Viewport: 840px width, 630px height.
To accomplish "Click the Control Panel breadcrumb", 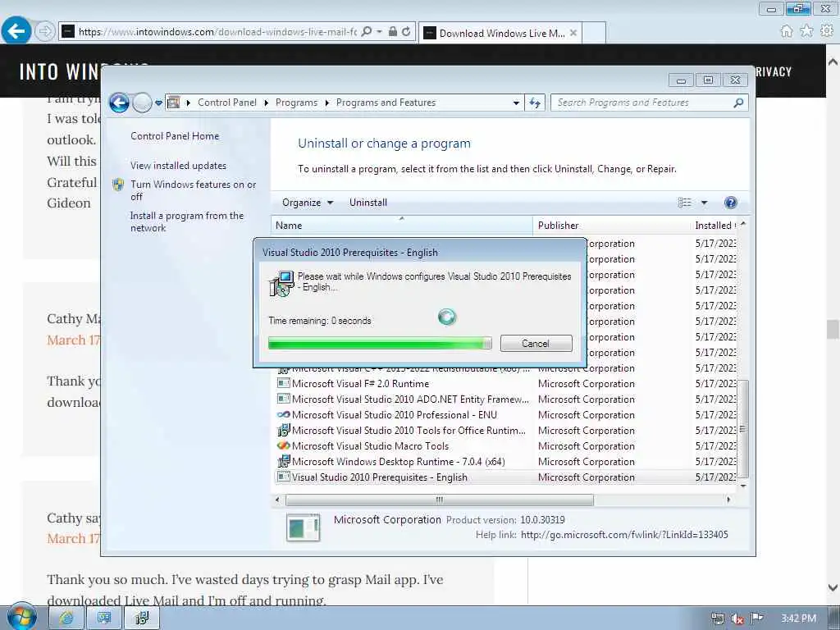I will (x=227, y=103).
